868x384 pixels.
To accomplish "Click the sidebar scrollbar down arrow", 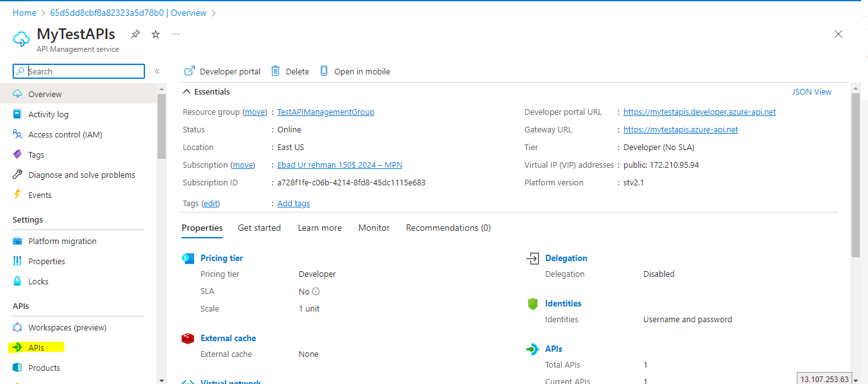I will click(162, 380).
